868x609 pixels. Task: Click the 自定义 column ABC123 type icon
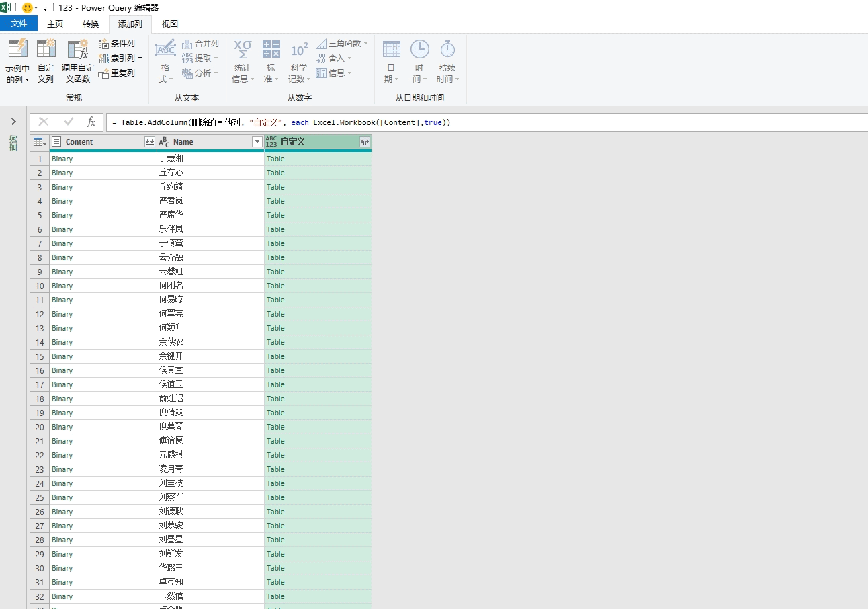(271, 142)
